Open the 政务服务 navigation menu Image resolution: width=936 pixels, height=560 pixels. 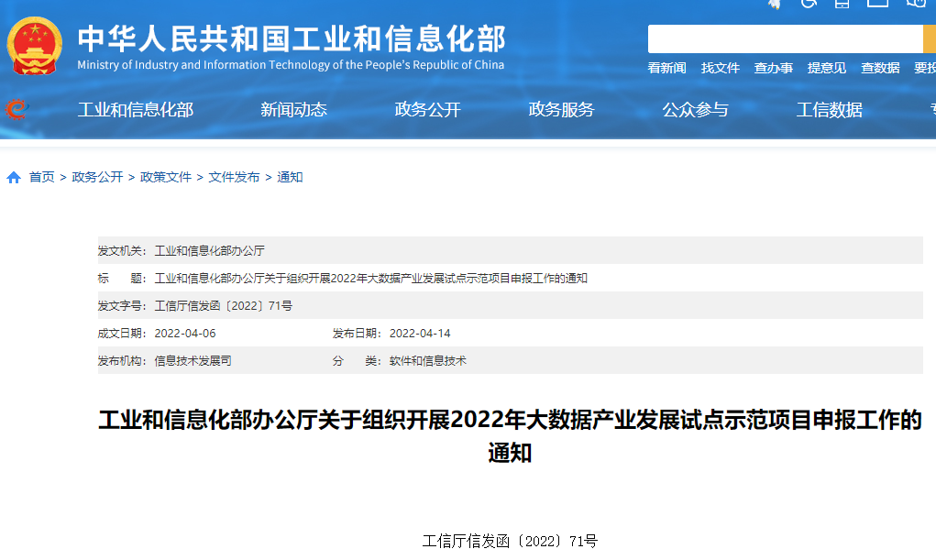(x=561, y=110)
